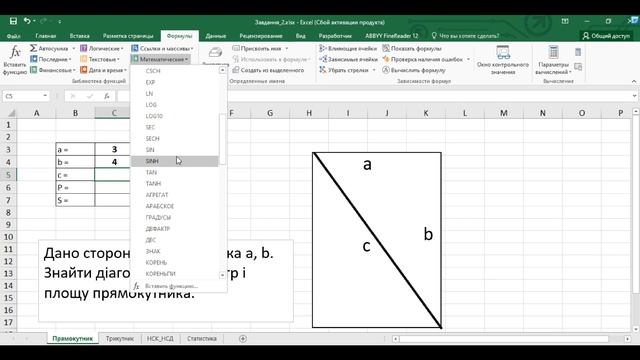Screen dimensions: 640x360
Task: Switch to the НСК_НСД sheet tab
Action: click(160, 338)
